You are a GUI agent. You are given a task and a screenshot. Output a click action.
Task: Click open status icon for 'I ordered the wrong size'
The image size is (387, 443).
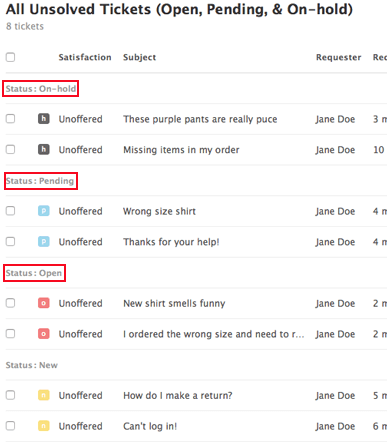point(44,334)
